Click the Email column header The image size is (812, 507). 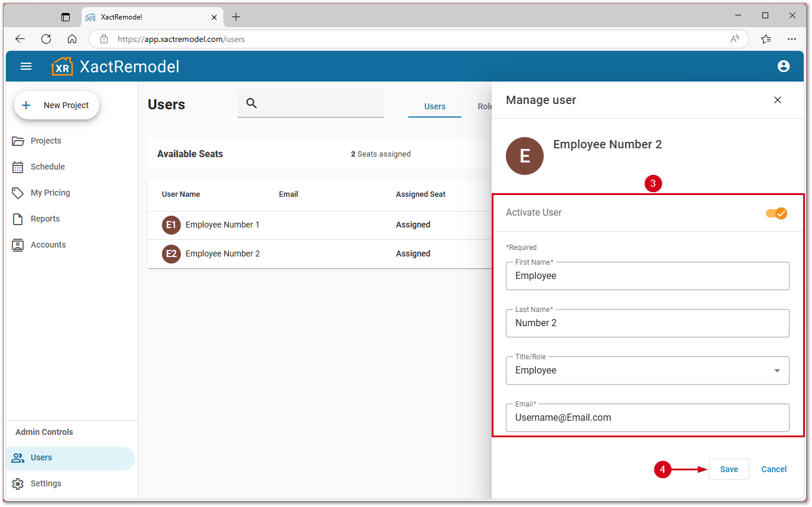tap(288, 194)
